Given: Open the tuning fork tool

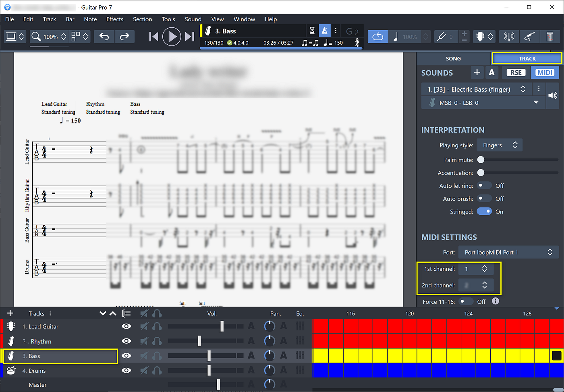Looking at the screenshot, I should coord(442,37).
